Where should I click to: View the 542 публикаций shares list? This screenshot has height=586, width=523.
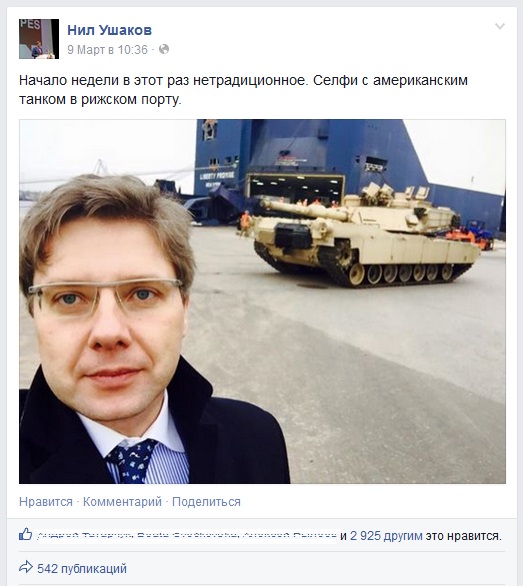[x=82, y=569]
